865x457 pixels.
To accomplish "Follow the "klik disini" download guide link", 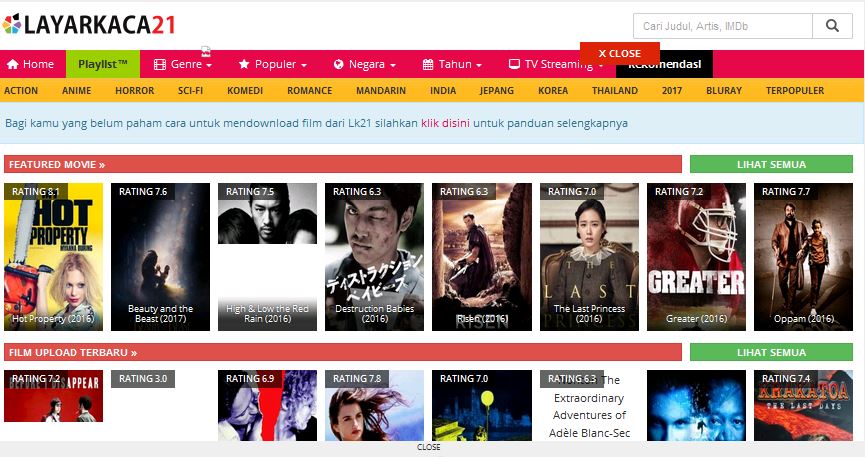I will [x=445, y=123].
